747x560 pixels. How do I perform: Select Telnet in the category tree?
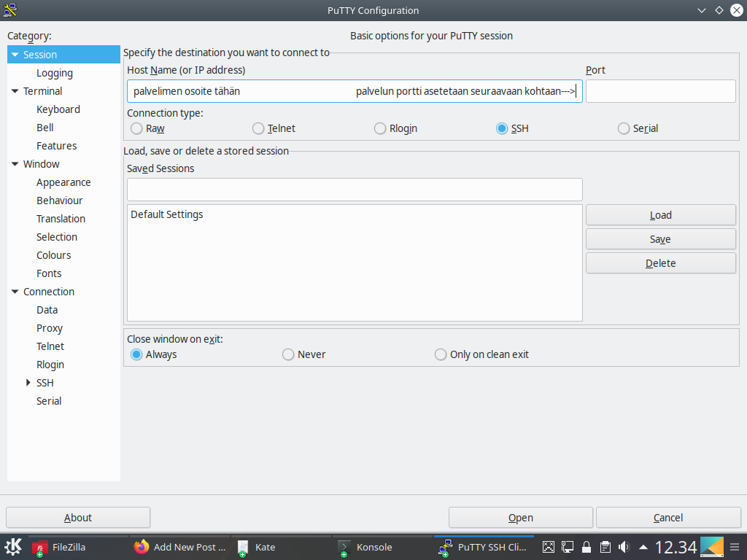tap(50, 346)
